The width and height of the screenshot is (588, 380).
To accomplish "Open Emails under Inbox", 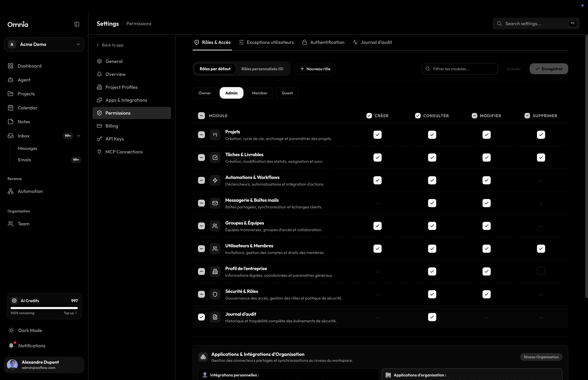I will pos(24,160).
